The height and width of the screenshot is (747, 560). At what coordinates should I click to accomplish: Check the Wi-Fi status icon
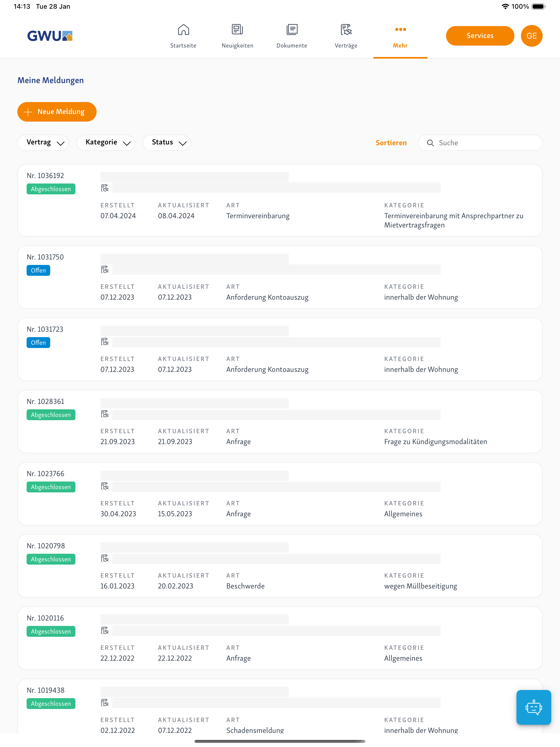(505, 7)
